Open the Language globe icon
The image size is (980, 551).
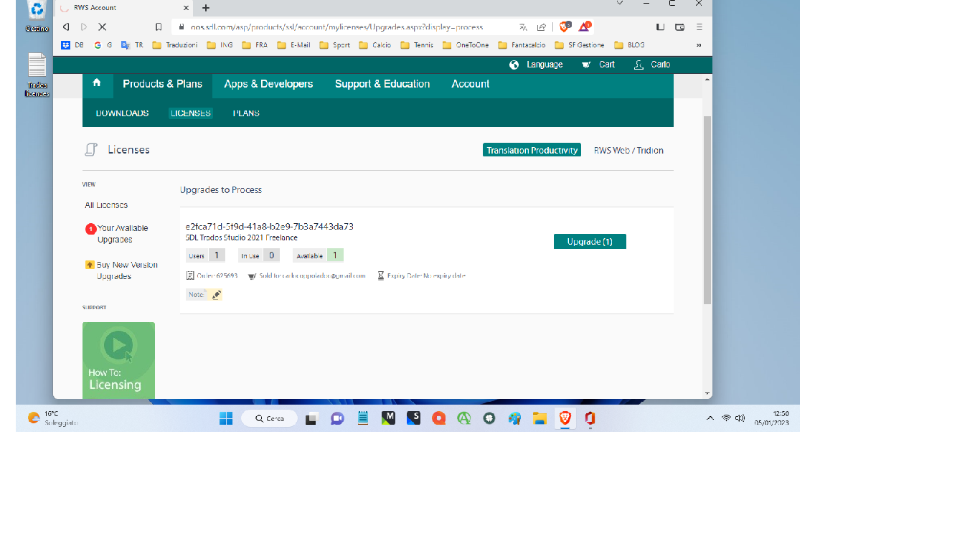[514, 64]
